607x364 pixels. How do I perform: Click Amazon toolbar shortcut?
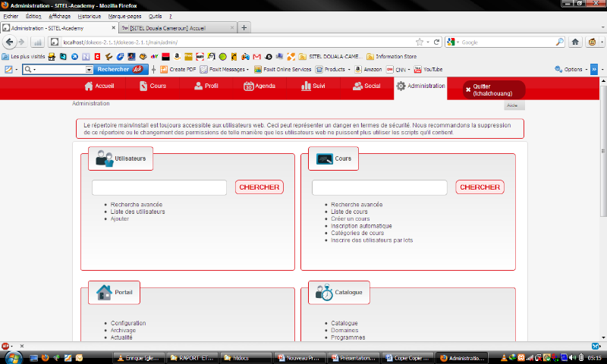368,69
